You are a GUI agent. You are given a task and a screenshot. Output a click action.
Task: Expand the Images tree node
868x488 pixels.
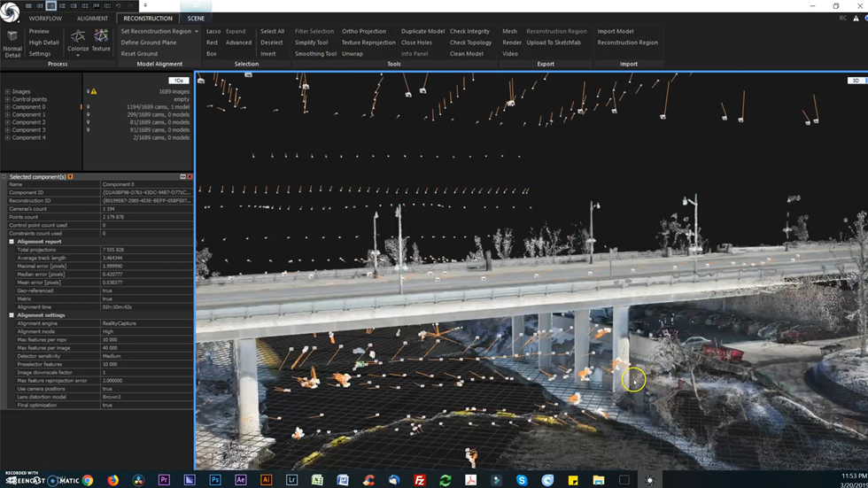point(7,91)
